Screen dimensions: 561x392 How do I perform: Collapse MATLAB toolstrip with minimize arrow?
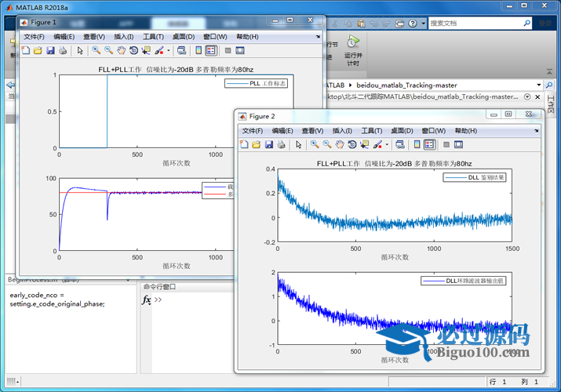(x=549, y=72)
